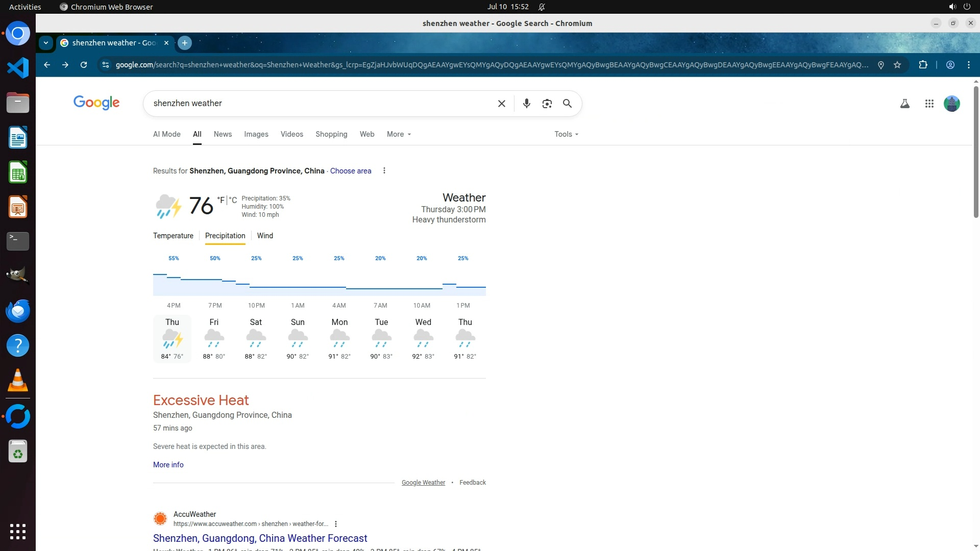Reload the page in Chromium

click(84, 65)
